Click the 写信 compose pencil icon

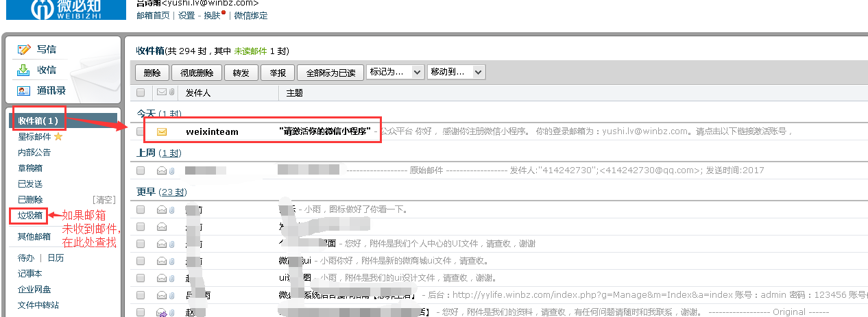point(24,49)
